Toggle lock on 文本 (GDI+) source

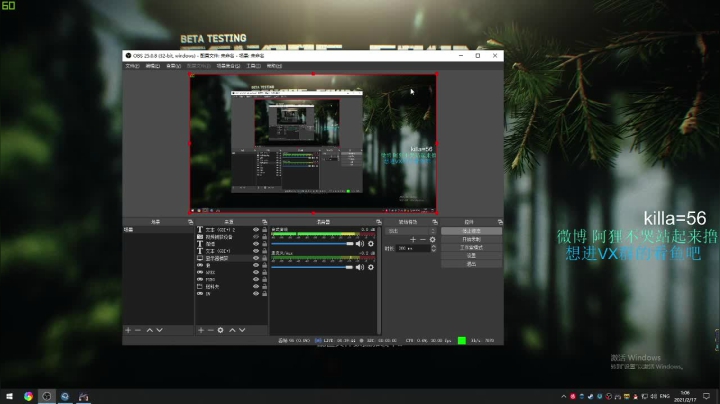[x=264, y=251]
